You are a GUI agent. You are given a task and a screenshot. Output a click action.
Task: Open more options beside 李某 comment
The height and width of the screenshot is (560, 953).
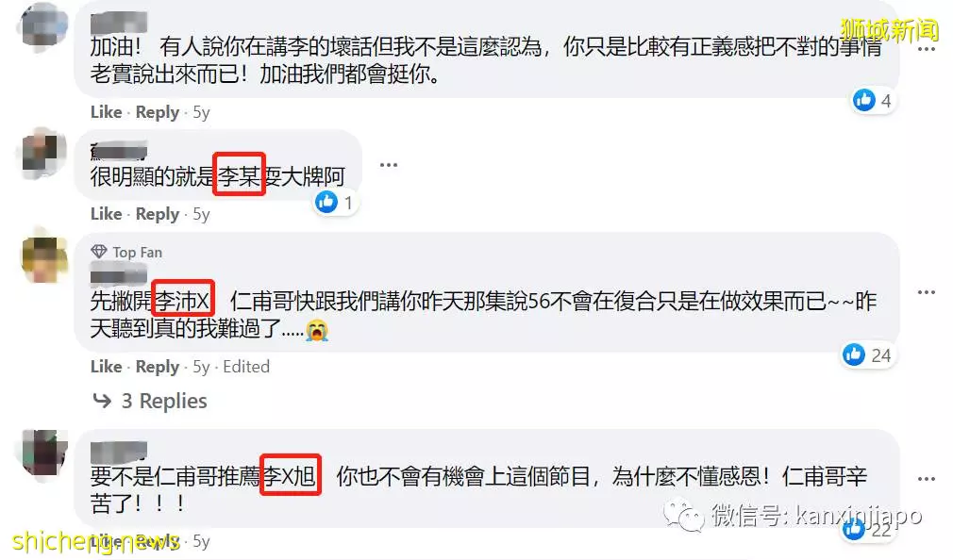(389, 165)
